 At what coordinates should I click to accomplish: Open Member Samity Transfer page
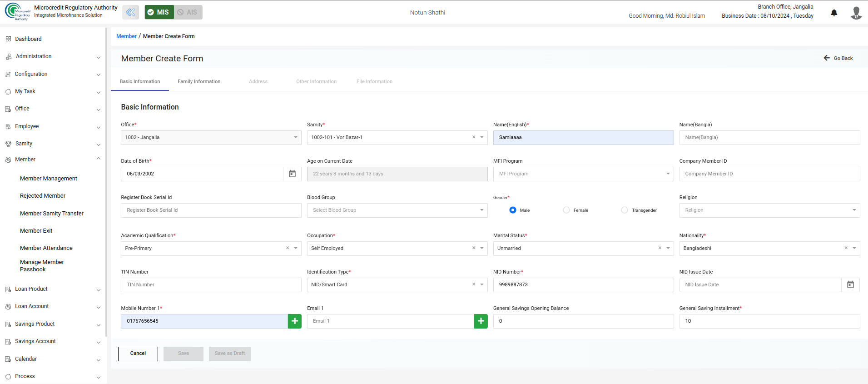52,214
